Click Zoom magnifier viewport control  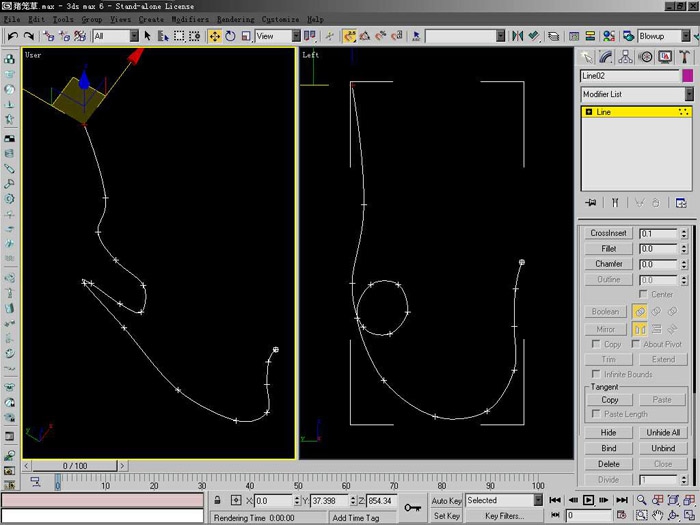point(641,500)
